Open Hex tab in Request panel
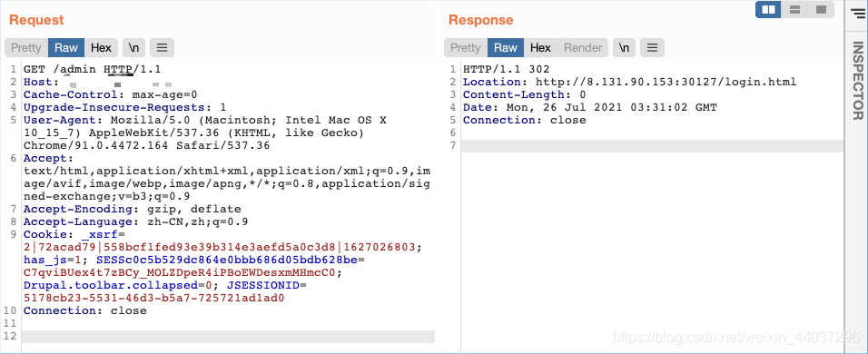This screenshot has width=868, height=354. click(102, 47)
